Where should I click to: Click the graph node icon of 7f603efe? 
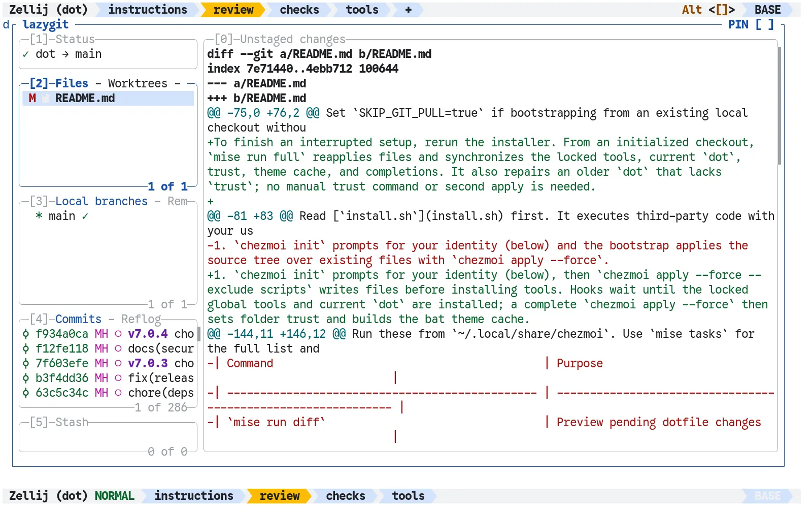(26, 363)
